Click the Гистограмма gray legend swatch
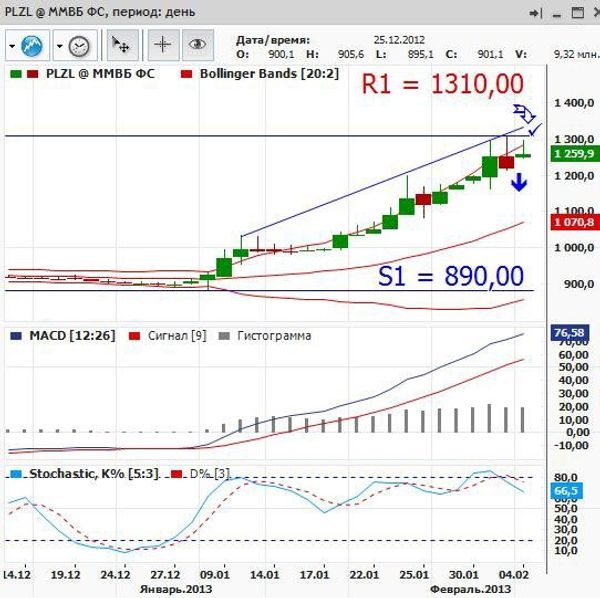 coord(224,336)
